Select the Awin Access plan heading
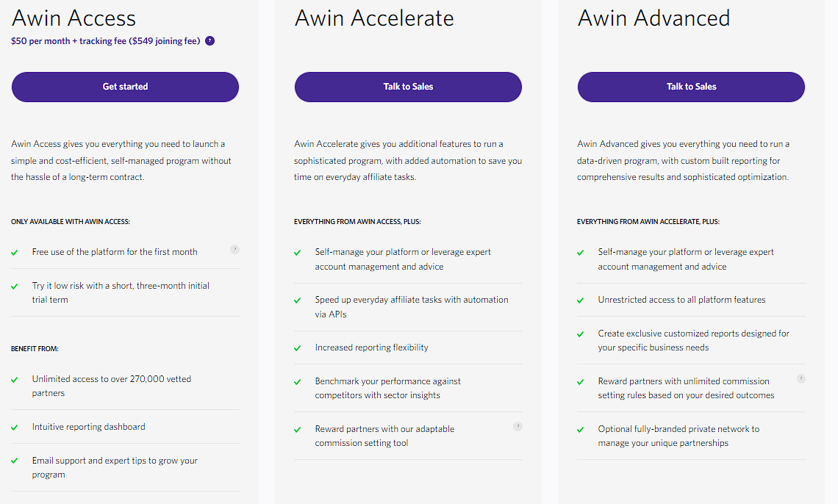Screen dimensions: 838x504 pyautogui.click(x=74, y=18)
